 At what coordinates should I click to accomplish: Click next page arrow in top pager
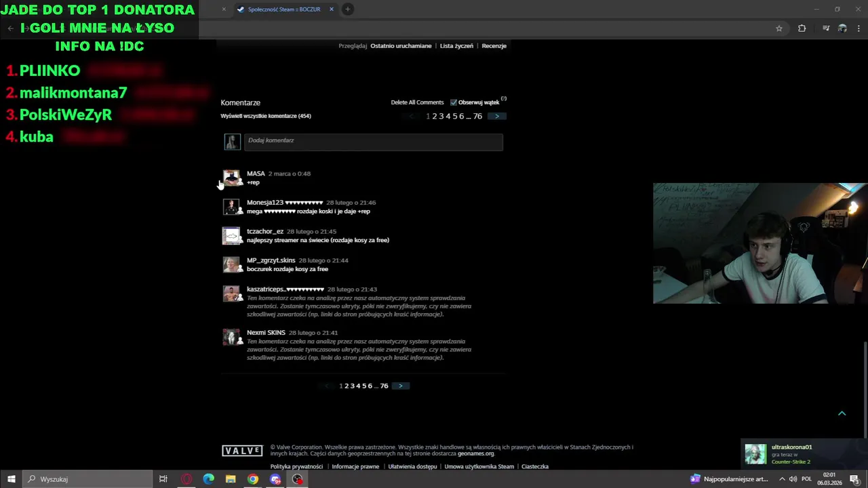click(x=497, y=117)
